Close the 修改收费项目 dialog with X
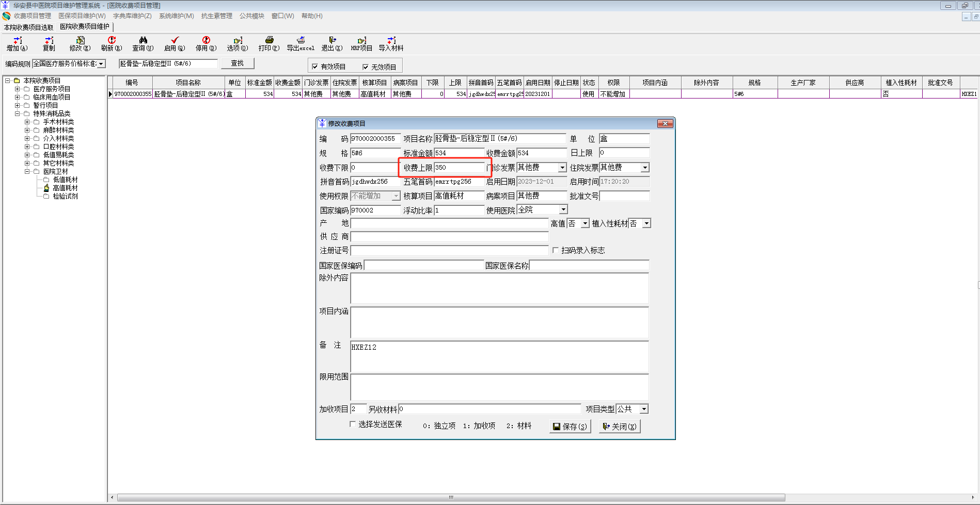 point(665,124)
